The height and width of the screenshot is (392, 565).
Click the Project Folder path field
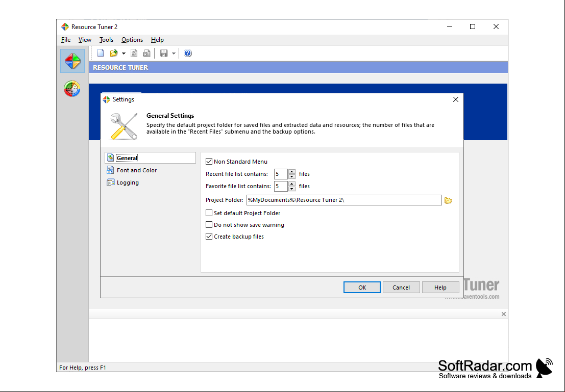click(344, 200)
